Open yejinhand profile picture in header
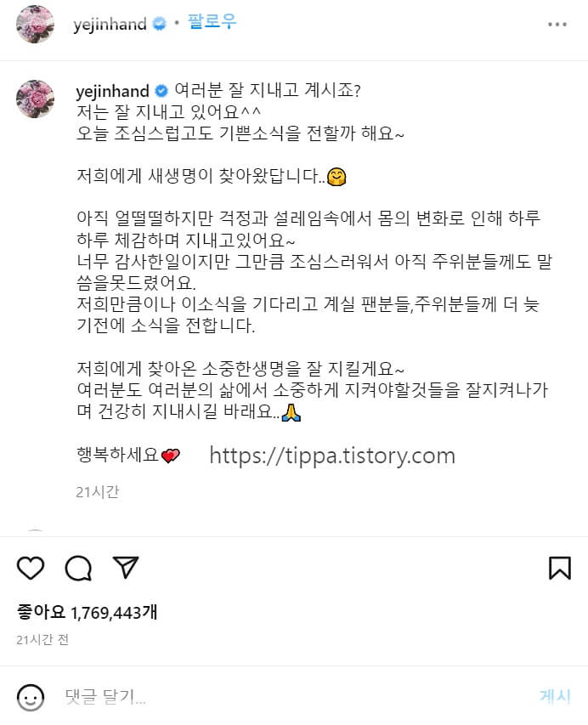The image size is (588, 725). pyautogui.click(x=35, y=24)
